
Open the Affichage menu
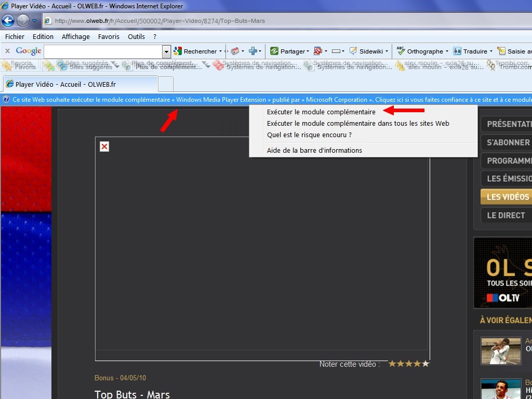(x=76, y=37)
